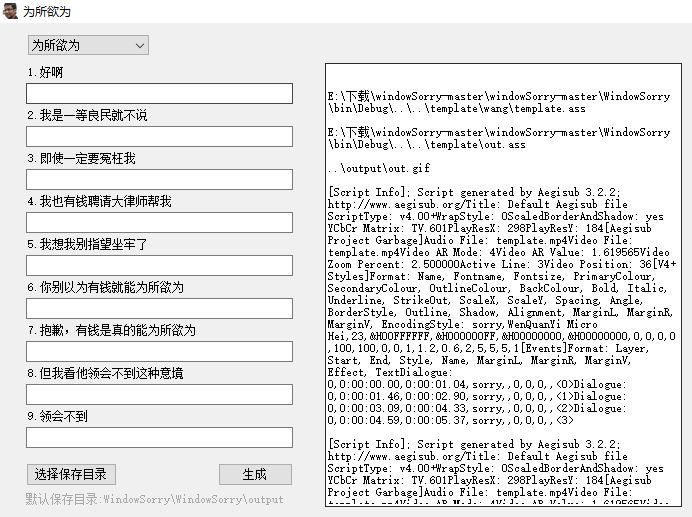Click the avatar icon in the title bar
This screenshot has width=692, height=517.
pos(10,11)
